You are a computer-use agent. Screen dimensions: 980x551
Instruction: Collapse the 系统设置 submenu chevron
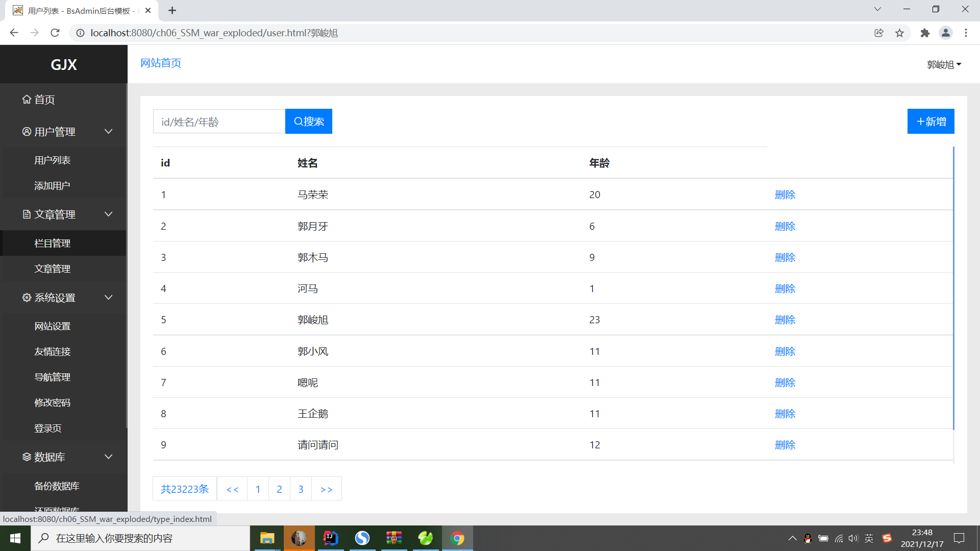pos(108,297)
